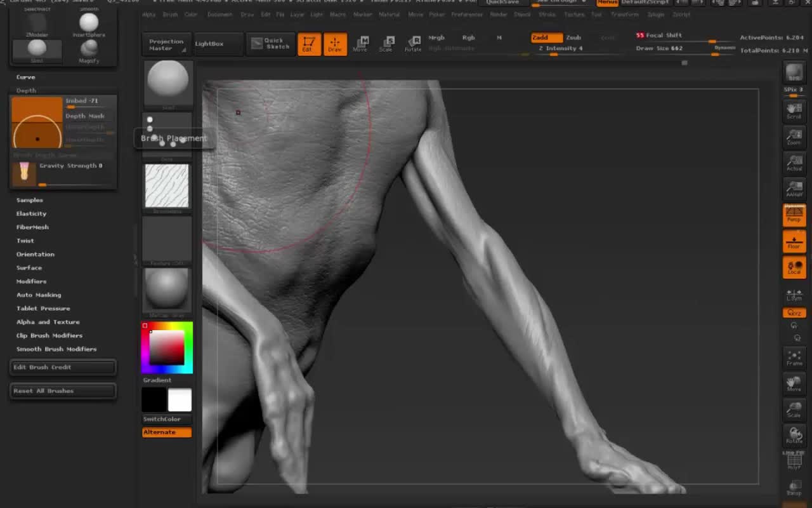Activate Draw mode button
This screenshot has width=812, height=508.
335,44
